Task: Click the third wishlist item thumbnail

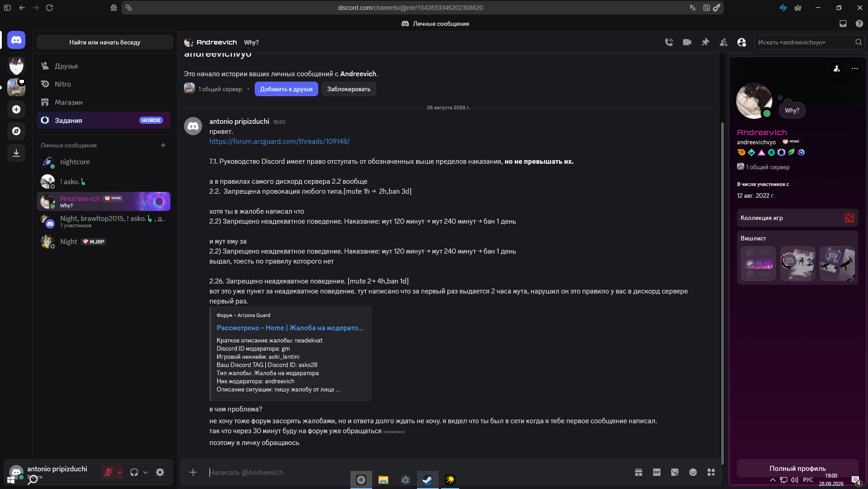Action: click(837, 264)
